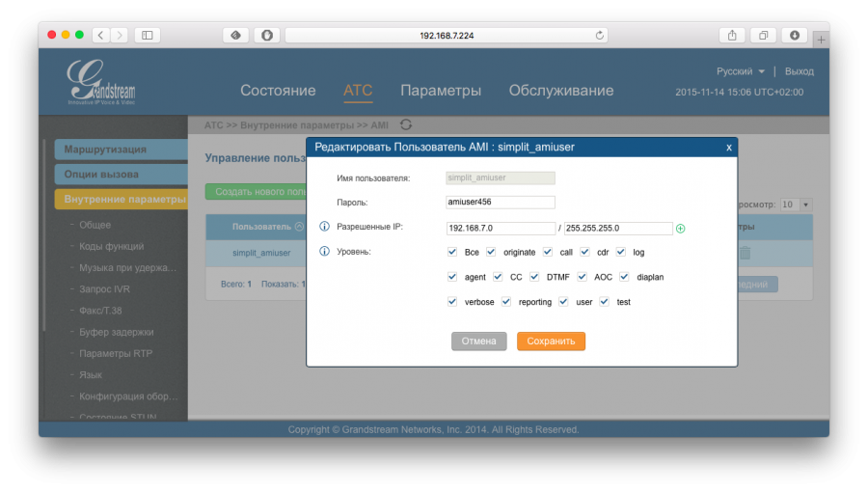This screenshot has width=868, height=491.
Task: Open the АТС tab
Action: (x=358, y=91)
